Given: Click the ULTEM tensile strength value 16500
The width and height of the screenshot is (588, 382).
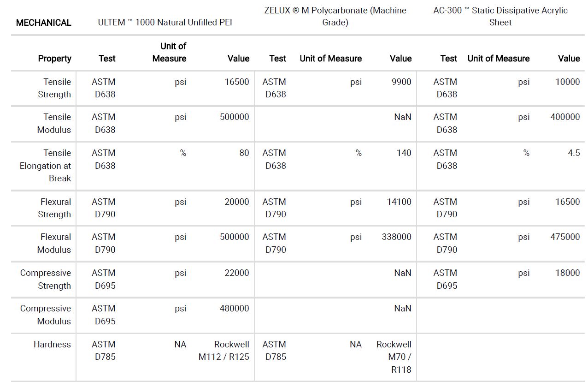Looking at the screenshot, I should (237, 82).
